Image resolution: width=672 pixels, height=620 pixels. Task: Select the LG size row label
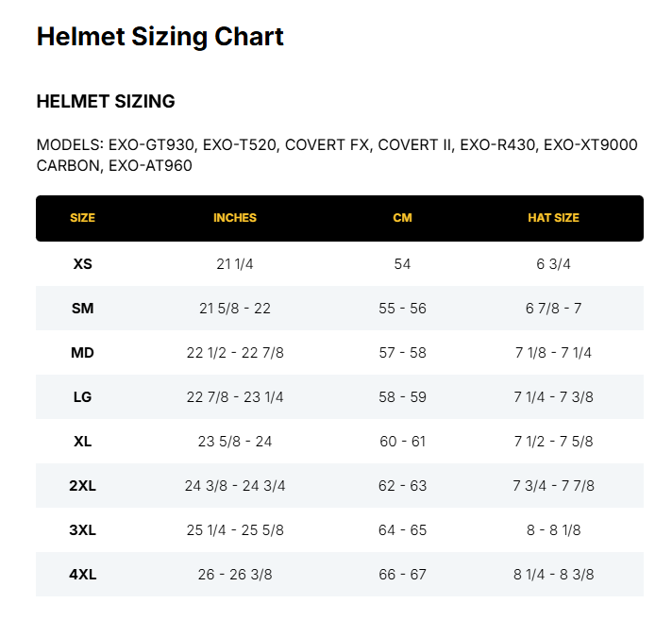tap(82, 397)
